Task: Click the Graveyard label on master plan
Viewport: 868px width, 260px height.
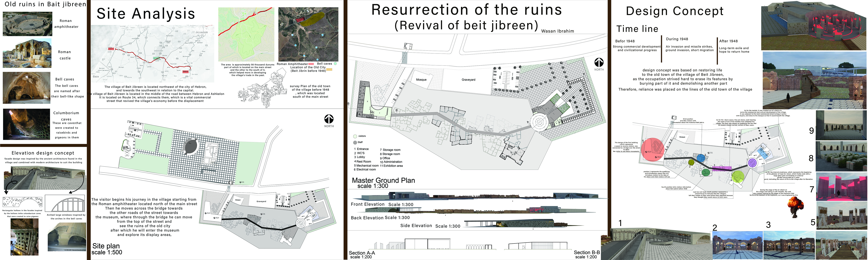Action: [468, 80]
